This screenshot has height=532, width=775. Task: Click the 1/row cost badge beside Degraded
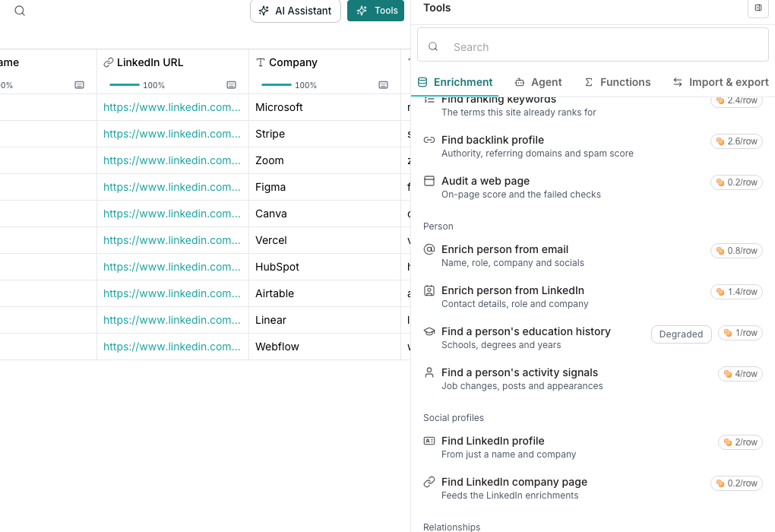740,333
